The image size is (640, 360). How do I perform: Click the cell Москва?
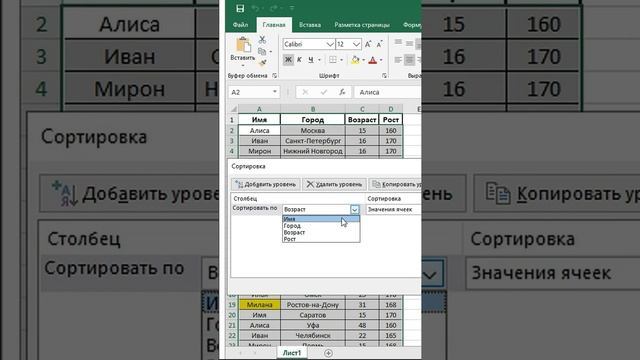point(313,131)
